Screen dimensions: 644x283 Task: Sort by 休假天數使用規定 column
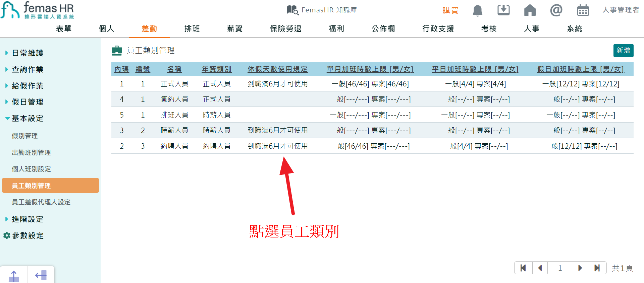[278, 69]
